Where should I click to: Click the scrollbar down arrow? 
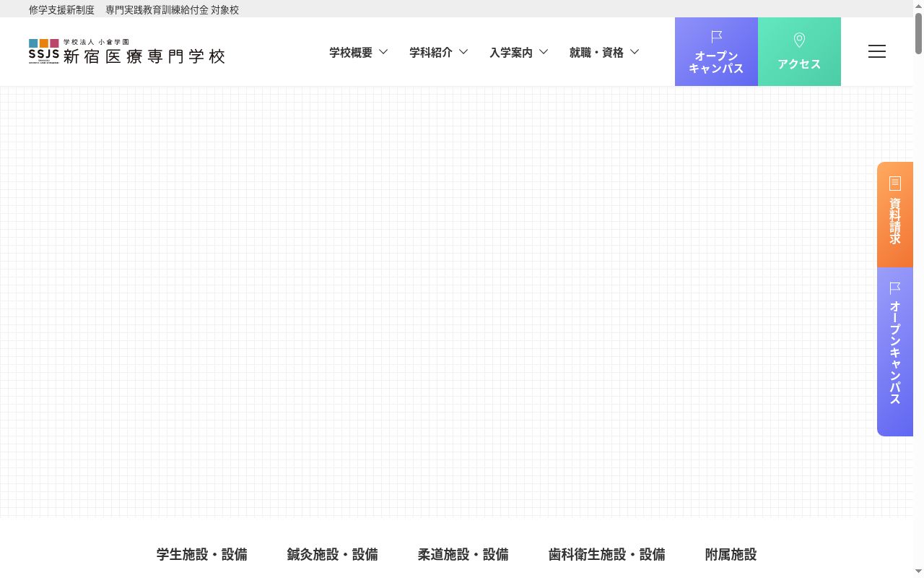[x=918, y=572]
